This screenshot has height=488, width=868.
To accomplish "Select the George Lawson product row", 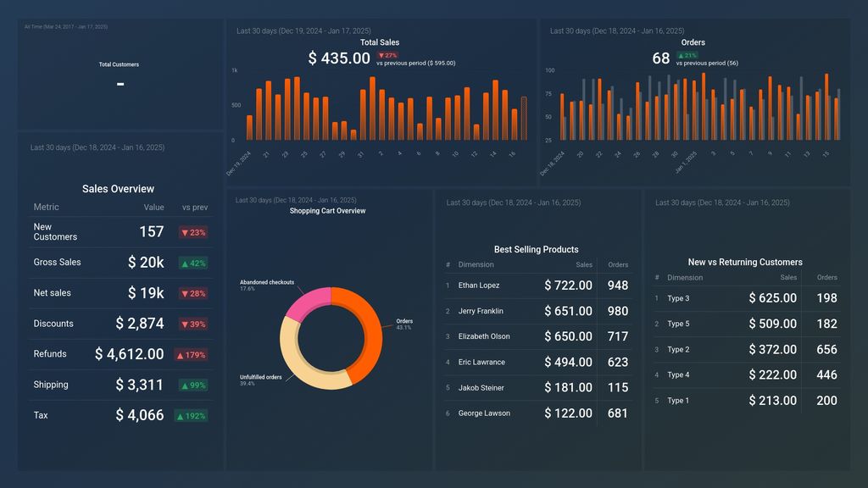I will point(537,413).
